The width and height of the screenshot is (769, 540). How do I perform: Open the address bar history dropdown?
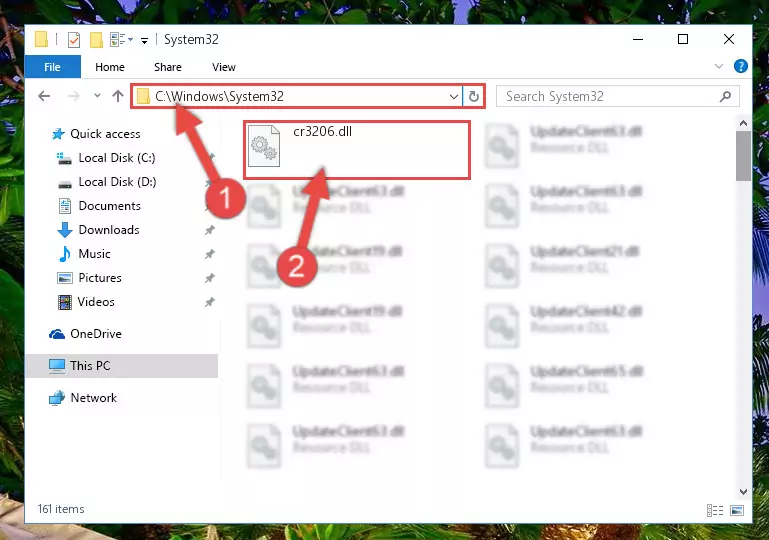click(x=454, y=97)
